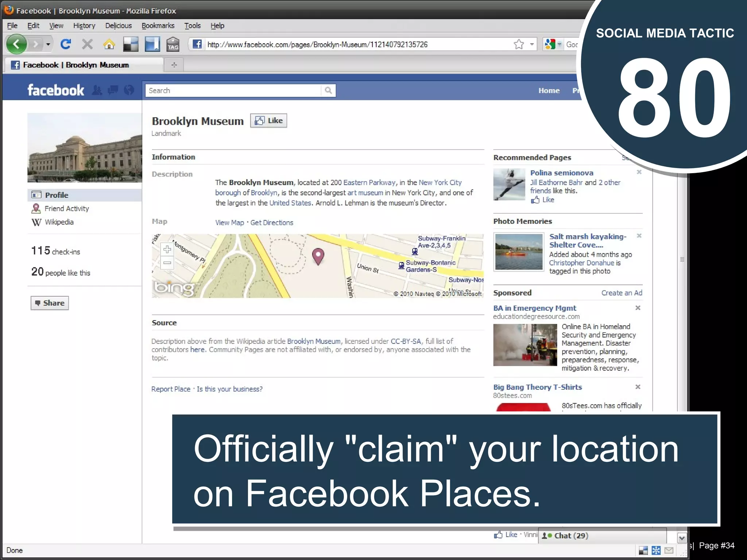Open the URL history dropdown arrow

pyautogui.click(x=532, y=44)
